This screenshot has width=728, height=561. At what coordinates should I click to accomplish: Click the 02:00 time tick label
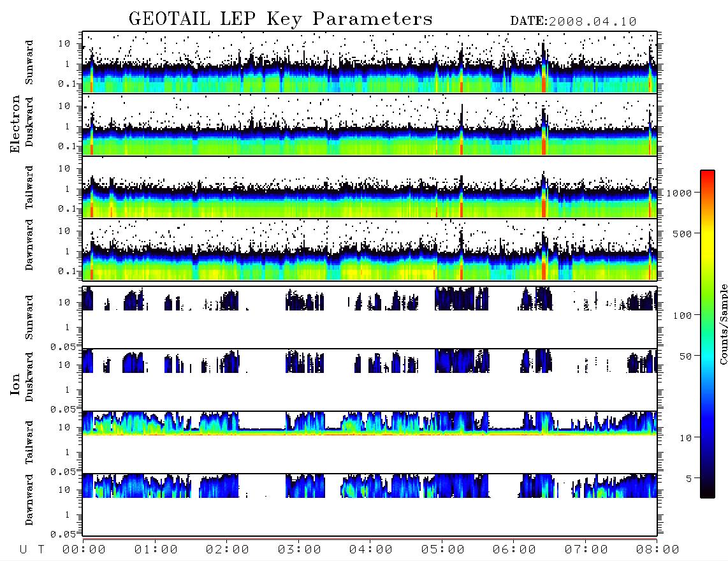click(x=228, y=550)
